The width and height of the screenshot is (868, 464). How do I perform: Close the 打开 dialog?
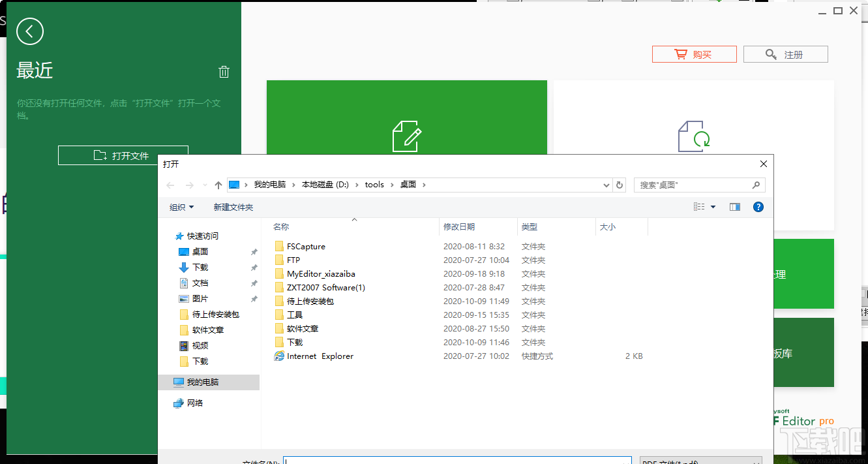pos(763,164)
